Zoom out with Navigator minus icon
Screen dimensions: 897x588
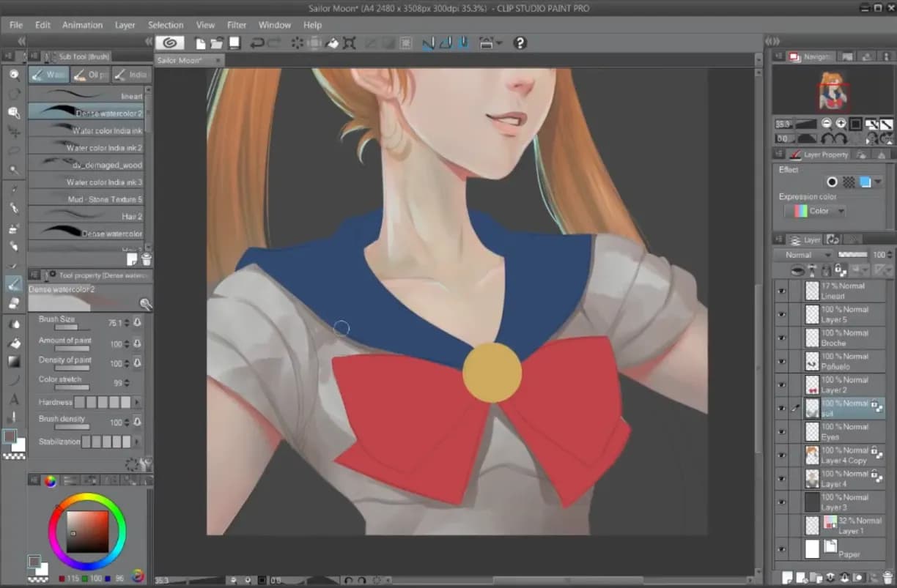[827, 123]
